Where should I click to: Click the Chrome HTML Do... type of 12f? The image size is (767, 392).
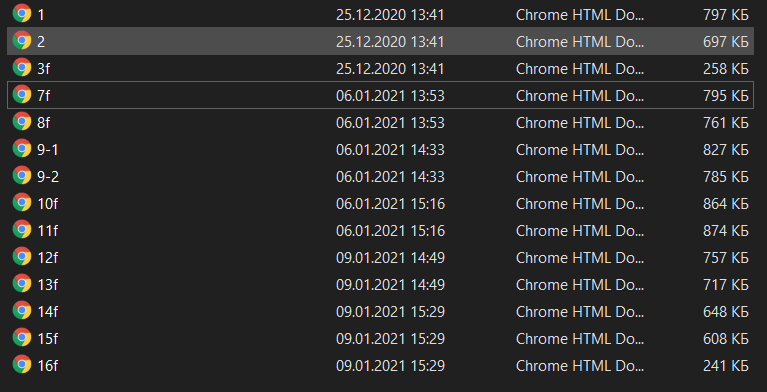tap(580, 257)
